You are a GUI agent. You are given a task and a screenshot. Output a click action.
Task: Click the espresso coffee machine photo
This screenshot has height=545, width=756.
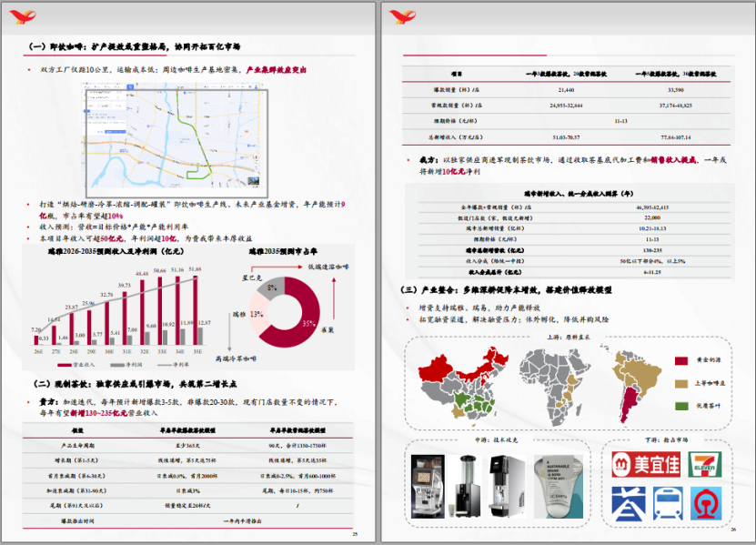[428, 486]
